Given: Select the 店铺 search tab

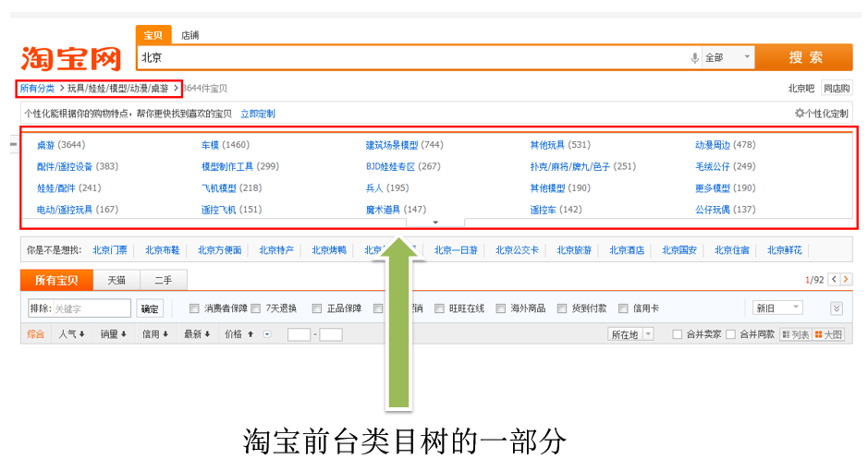Looking at the screenshot, I should pos(189,35).
